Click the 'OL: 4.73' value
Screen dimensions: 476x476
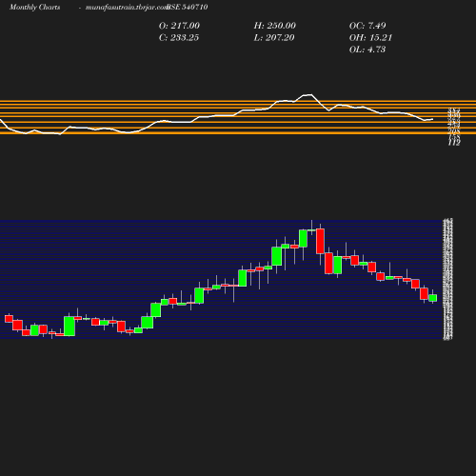[x=367, y=50]
